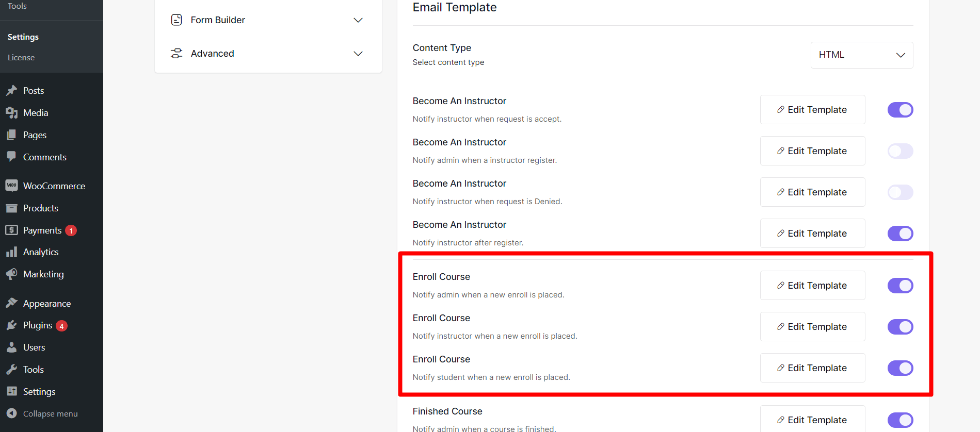
Task: Toggle notify instructor after register switch
Action: [x=900, y=233]
